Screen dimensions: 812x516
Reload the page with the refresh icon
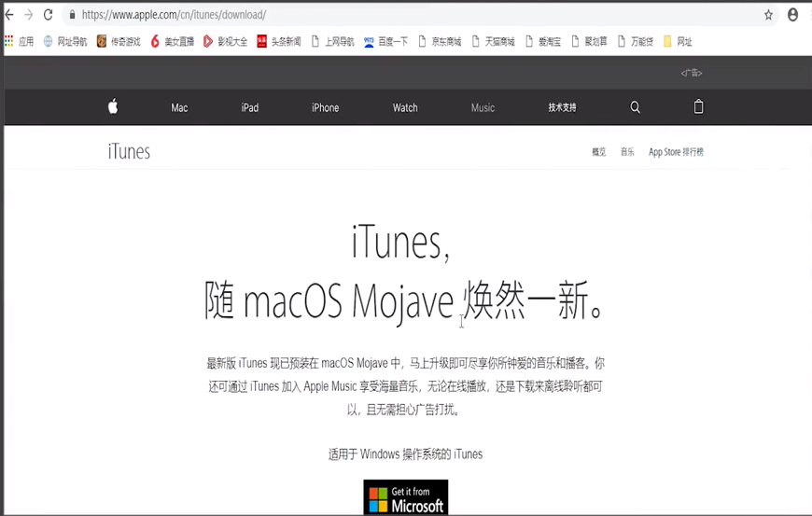click(48, 15)
